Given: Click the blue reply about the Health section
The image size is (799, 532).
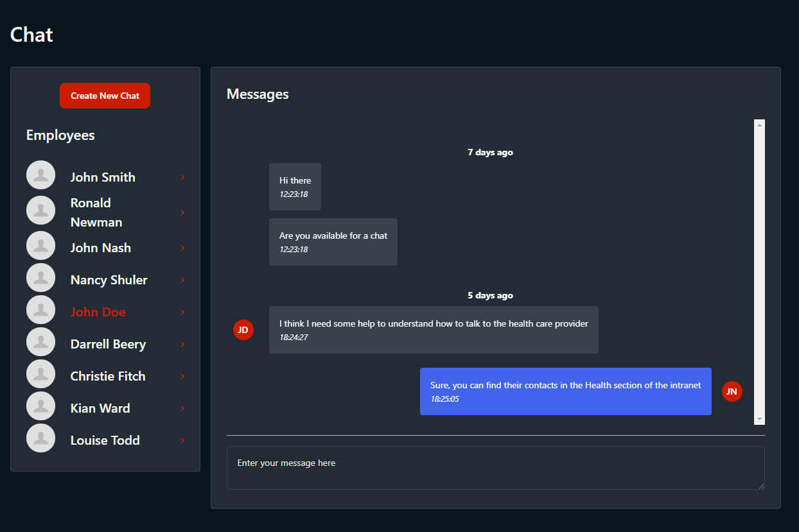Looking at the screenshot, I should click(x=565, y=391).
